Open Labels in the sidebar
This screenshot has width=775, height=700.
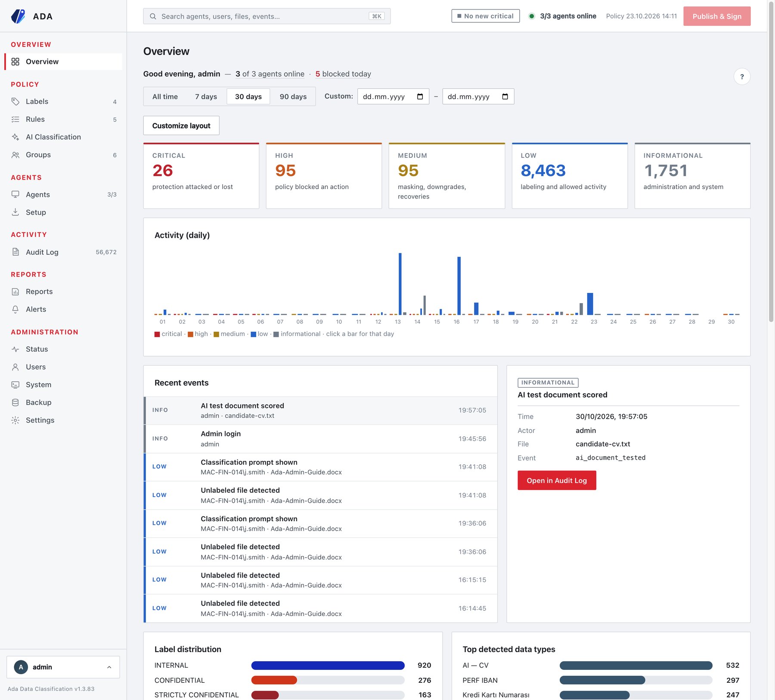pyautogui.click(x=63, y=102)
